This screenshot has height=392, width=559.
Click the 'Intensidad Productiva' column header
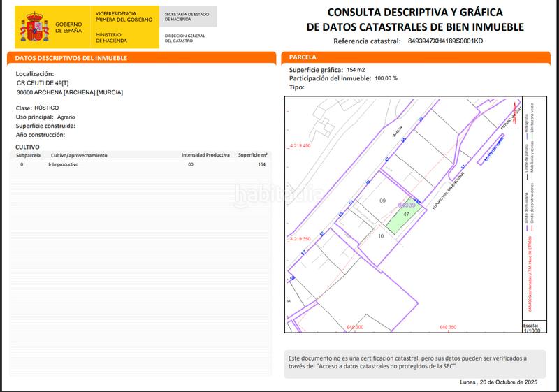pyautogui.click(x=204, y=154)
